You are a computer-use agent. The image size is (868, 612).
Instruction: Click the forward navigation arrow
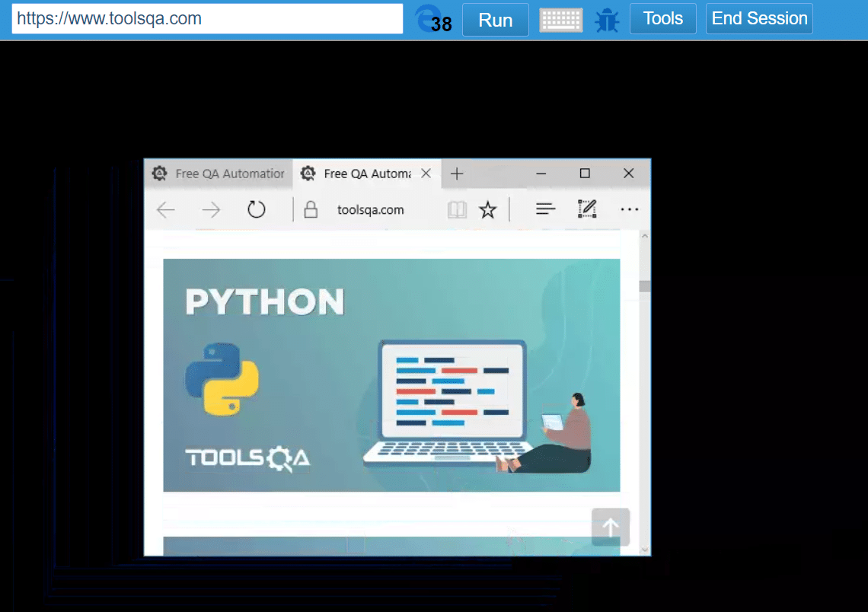click(x=211, y=209)
